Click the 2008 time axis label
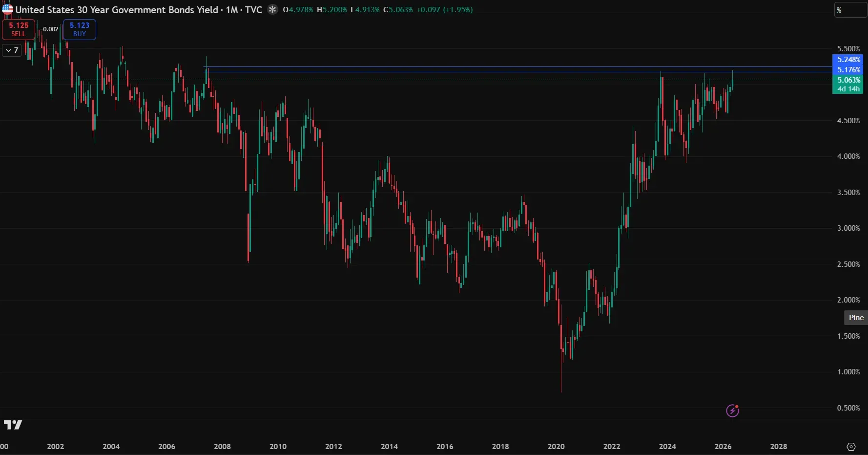The image size is (868, 455). (x=222, y=447)
